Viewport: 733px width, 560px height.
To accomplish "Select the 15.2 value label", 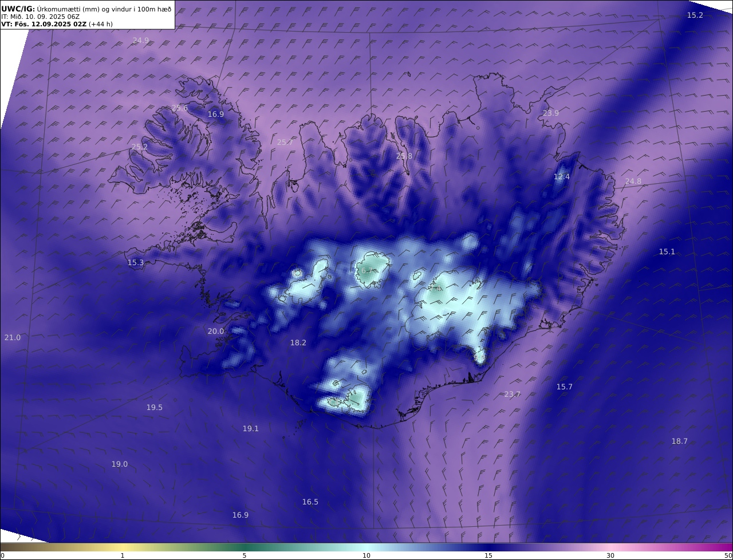I will 695,15.
